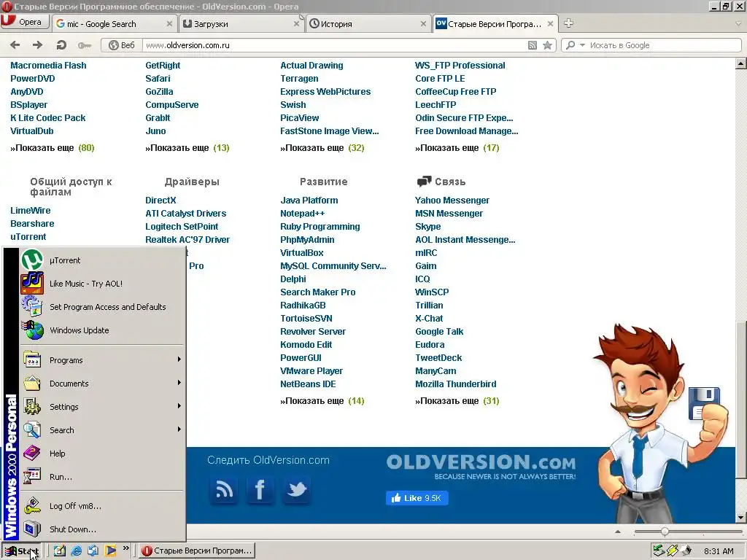The image size is (747, 560).
Task: Launch µTorrent from the Start menu
Action: pos(102,260)
